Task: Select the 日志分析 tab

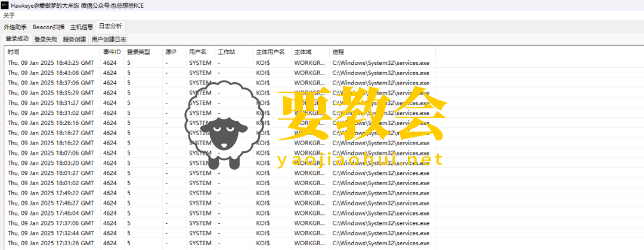Action: coord(110,26)
